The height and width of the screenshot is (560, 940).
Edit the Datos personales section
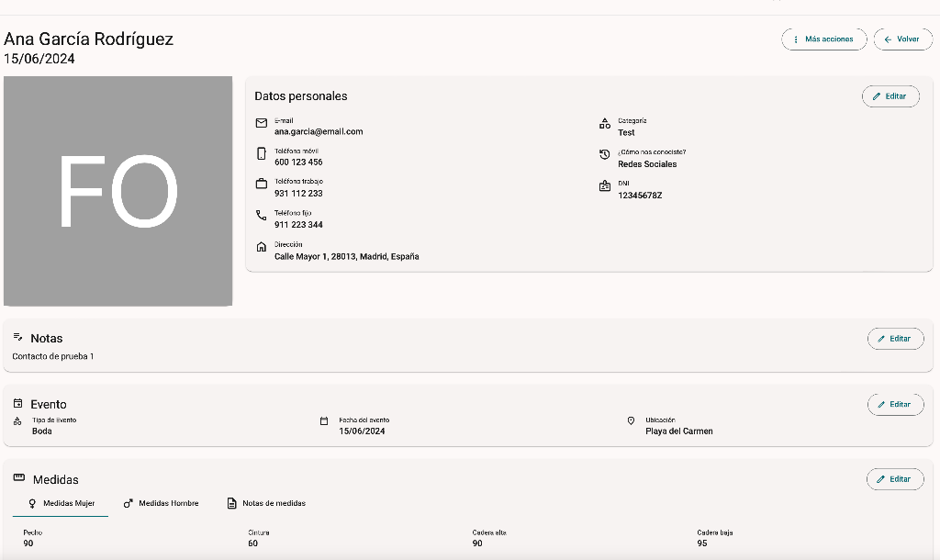point(890,96)
